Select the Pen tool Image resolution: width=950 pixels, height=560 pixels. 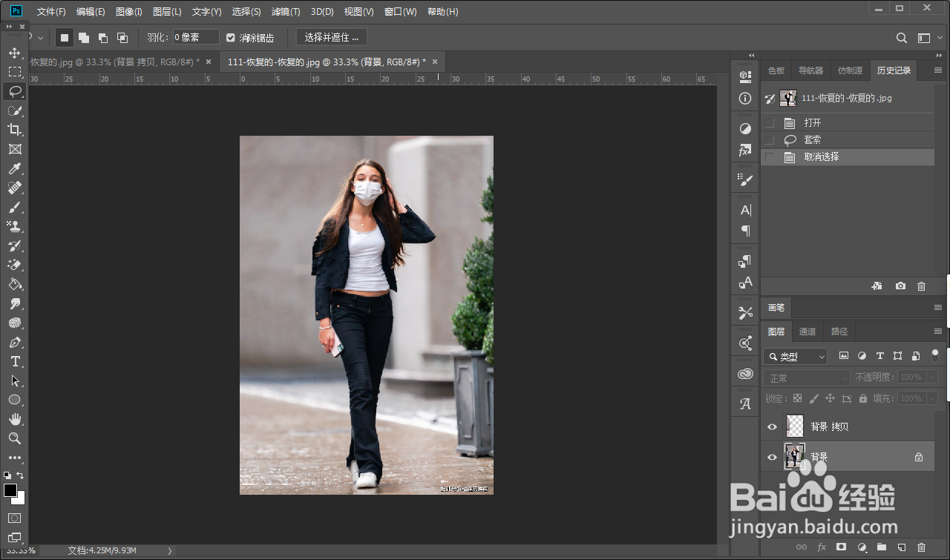(14, 342)
